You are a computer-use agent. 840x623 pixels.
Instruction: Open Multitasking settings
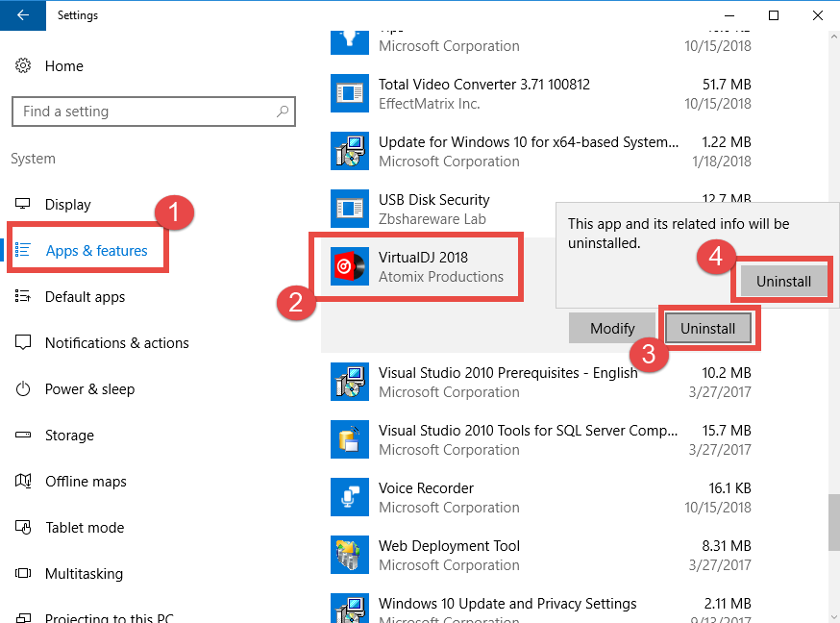coord(84,574)
